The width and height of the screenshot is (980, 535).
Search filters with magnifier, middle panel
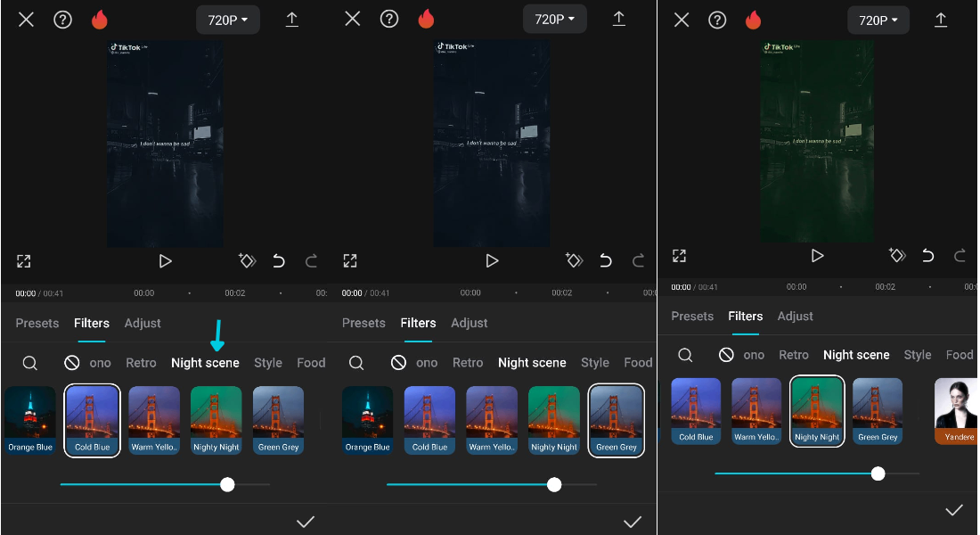click(x=356, y=363)
